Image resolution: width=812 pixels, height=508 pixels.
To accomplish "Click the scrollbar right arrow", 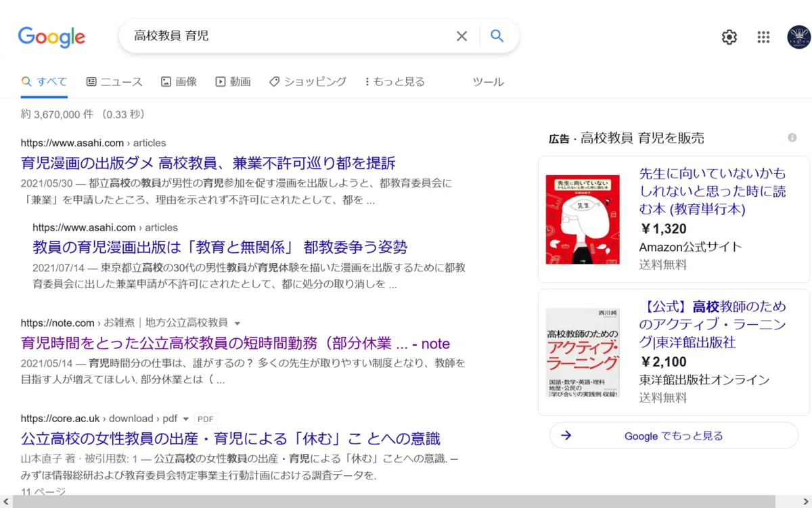I will point(806,501).
